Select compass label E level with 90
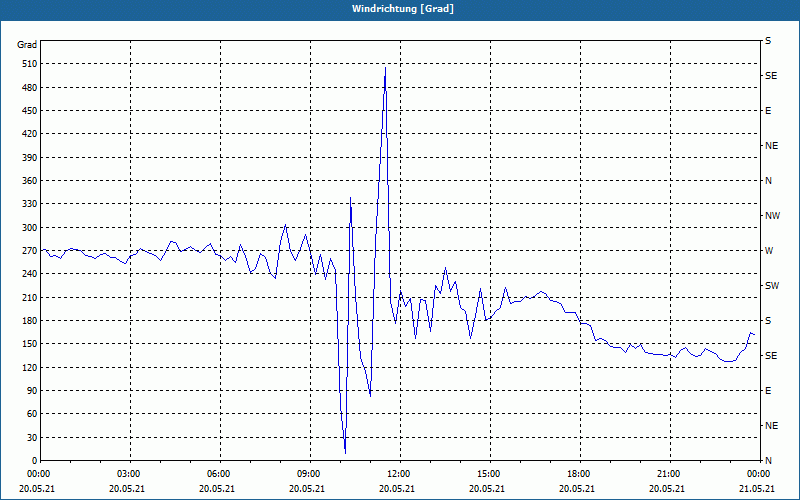Image resolution: width=800 pixels, height=500 pixels. click(768, 391)
